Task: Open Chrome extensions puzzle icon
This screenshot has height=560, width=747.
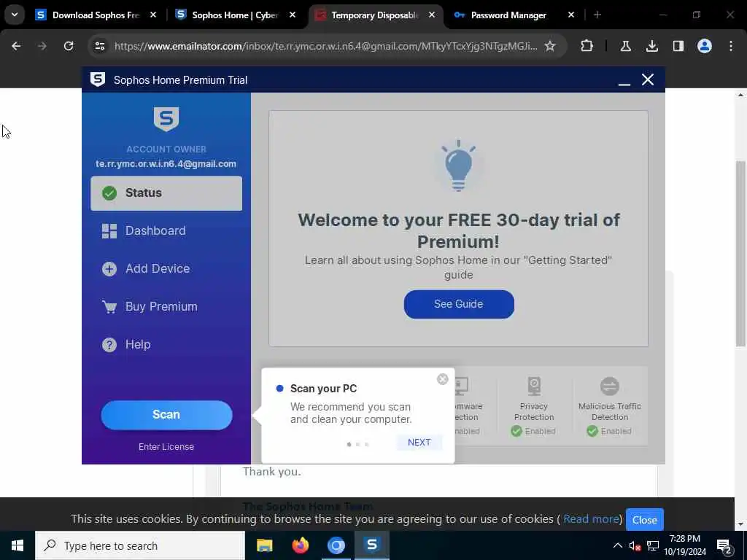Action: (x=587, y=46)
